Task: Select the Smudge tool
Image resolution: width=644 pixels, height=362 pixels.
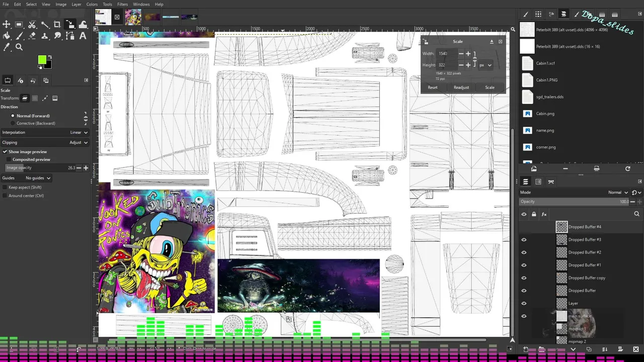Action: click(57, 36)
